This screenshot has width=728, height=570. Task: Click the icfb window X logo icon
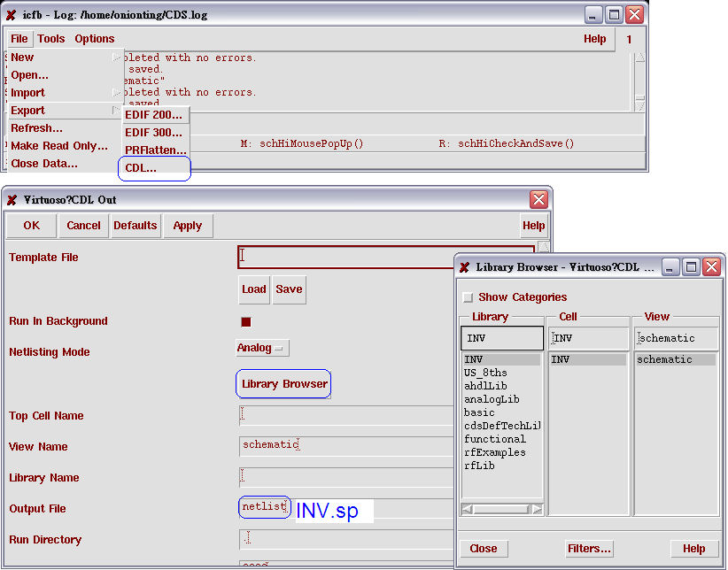click(x=12, y=15)
